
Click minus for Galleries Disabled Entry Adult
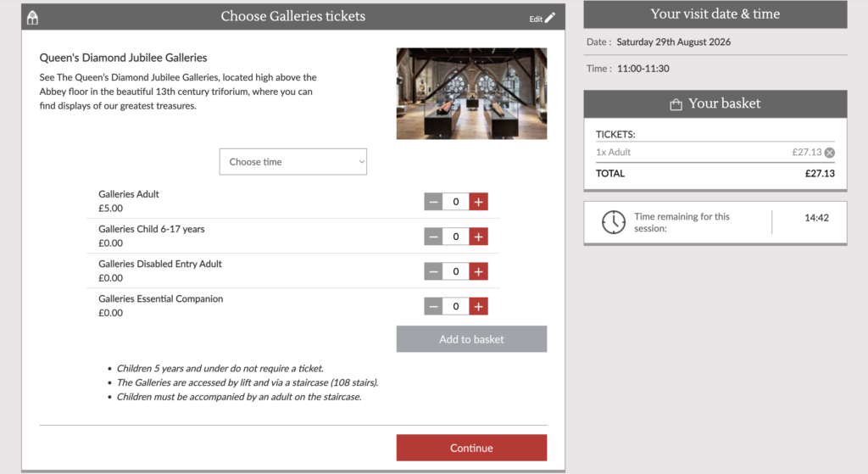coord(433,271)
